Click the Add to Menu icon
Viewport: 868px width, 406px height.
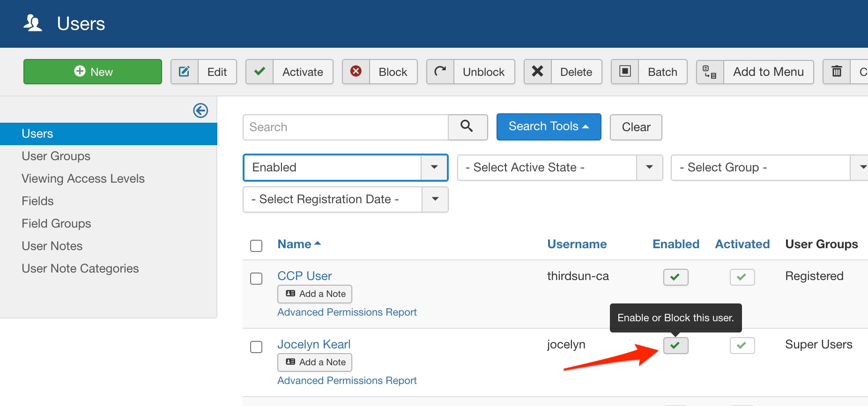710,72
